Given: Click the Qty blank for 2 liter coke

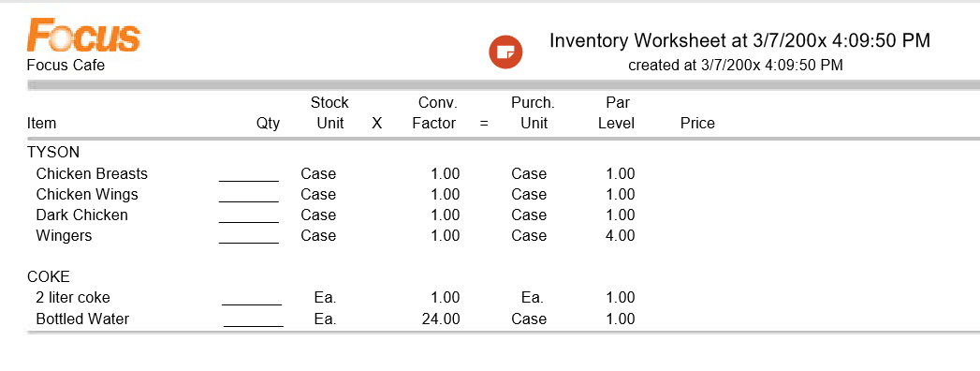Looking at the screenshot, I should (x=252, y=299).
